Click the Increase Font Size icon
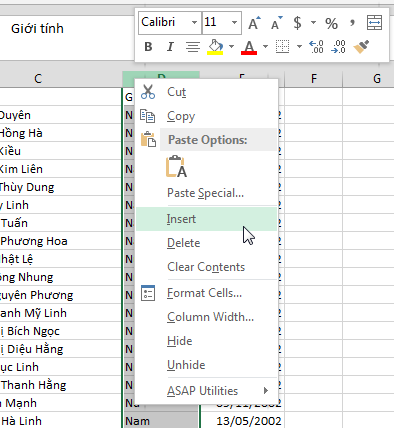 [x=254, y=23]
